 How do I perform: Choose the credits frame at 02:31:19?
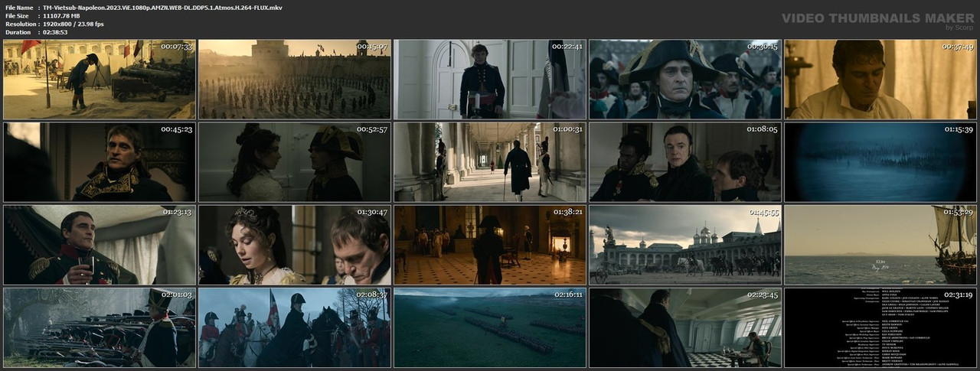880,327
